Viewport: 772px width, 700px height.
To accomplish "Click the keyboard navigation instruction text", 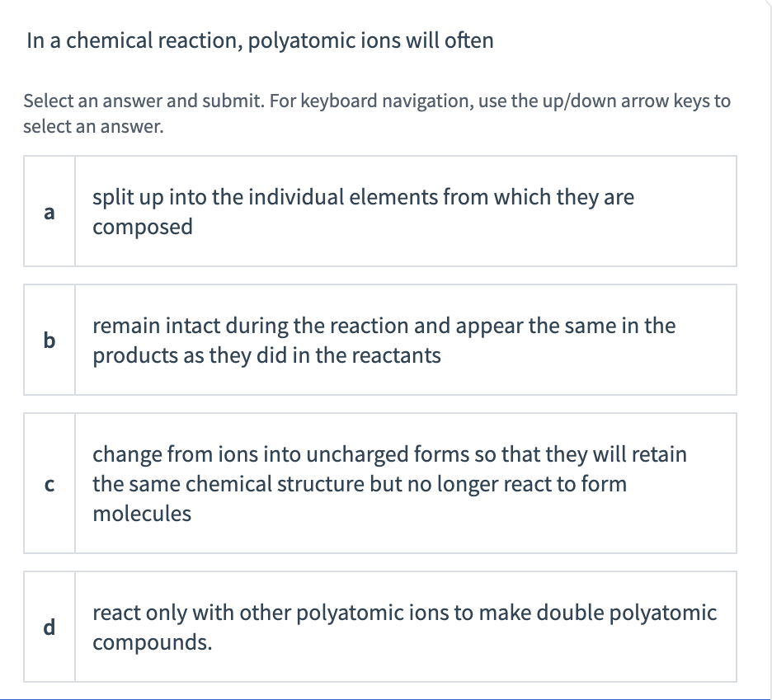I will click(375, 113).
